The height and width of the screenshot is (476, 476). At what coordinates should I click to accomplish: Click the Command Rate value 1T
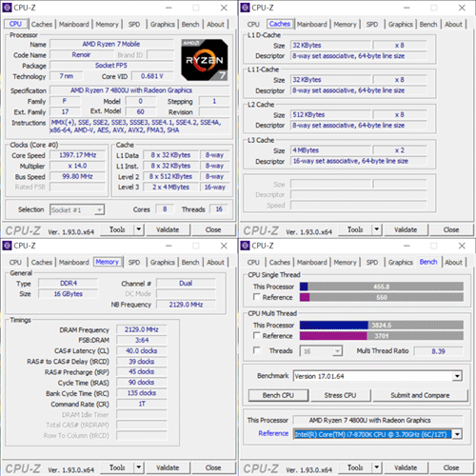pyautogui.click(x=142, y=404)
